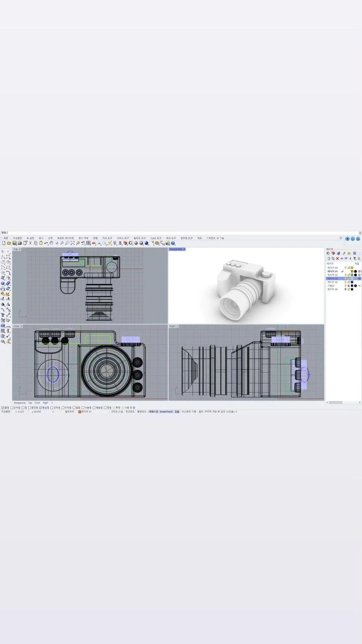The image size is (362, 644).
Task: Toggle the 끝점 osnap checkbox
Action: 3,408
